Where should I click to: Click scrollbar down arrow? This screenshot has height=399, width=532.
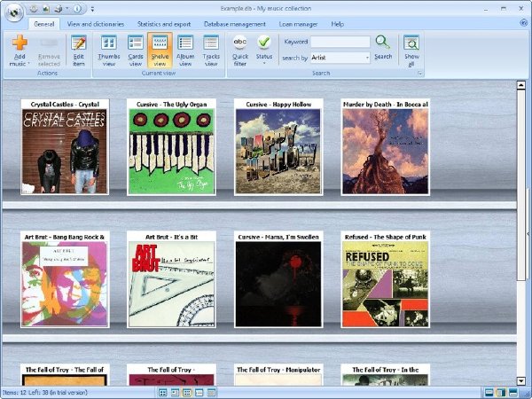point(520,381)
